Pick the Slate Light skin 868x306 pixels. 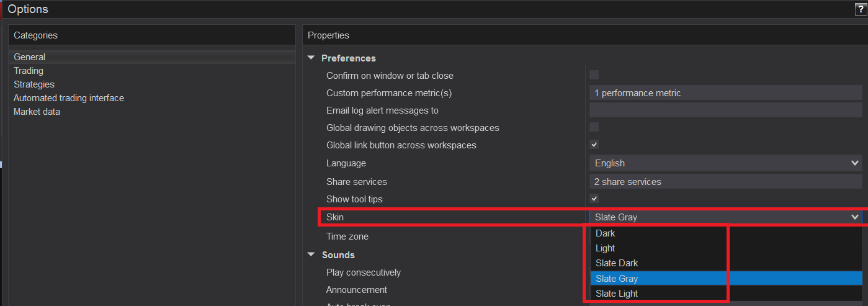[x=617, y=294]
